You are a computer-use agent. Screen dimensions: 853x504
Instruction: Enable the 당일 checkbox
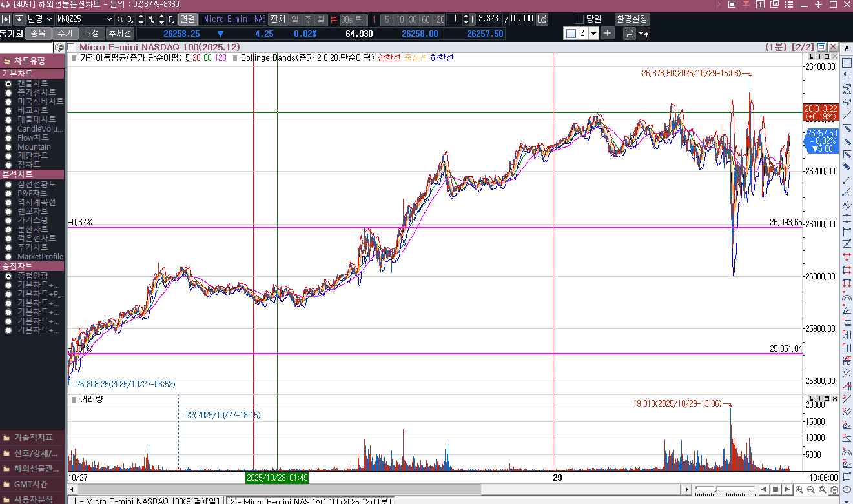point(579,19)
